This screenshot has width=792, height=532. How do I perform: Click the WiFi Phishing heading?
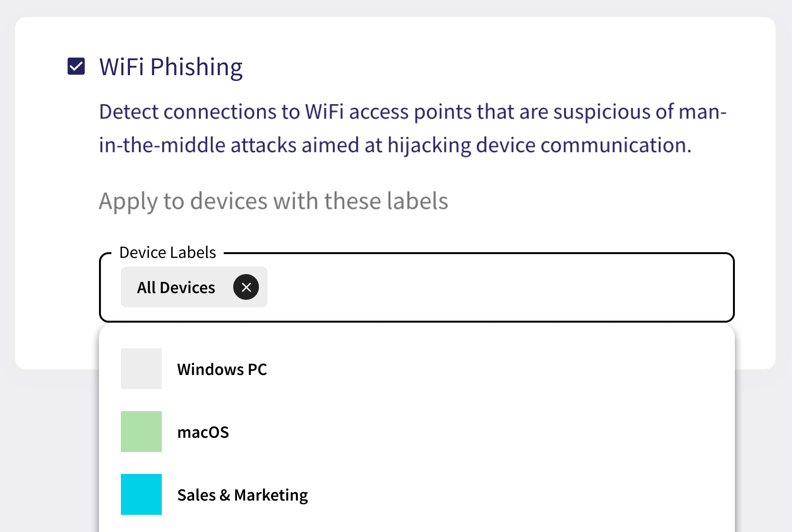click(171, 67)
